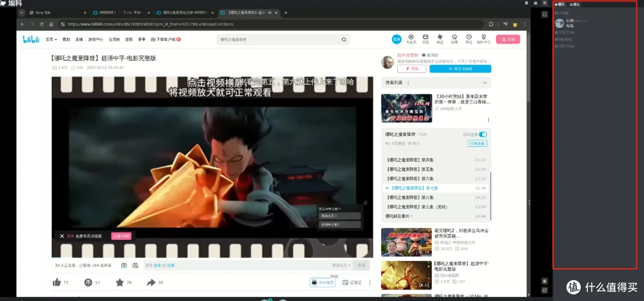Give a coin to the video
The image size is (644, 301).
(88, 282)
